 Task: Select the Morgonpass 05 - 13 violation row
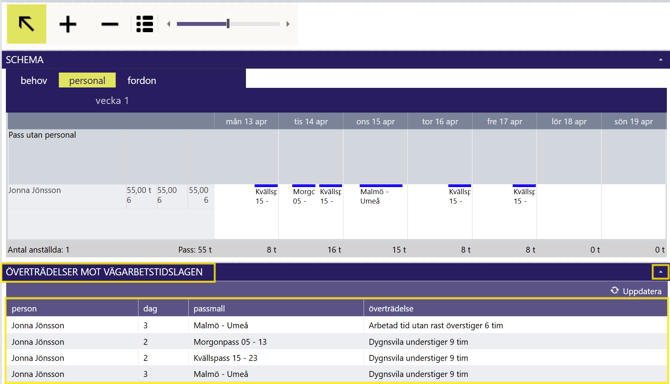(x=337, y=342)
